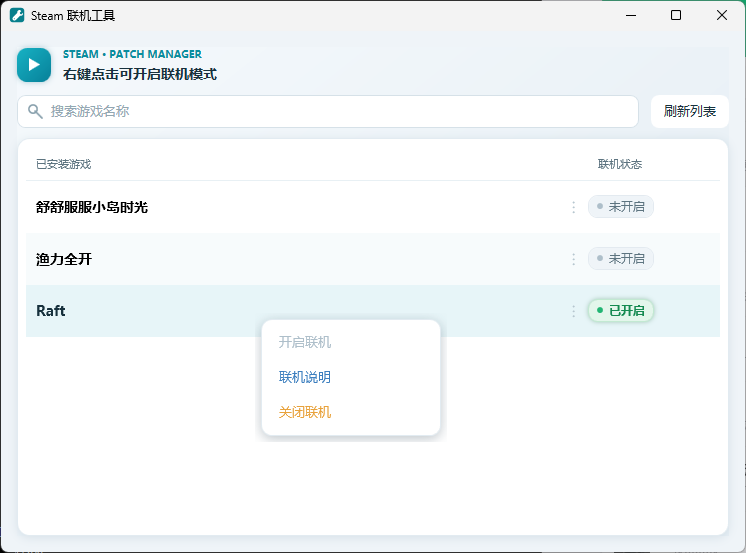Maximize the Steam 联机工具 window
The image size is (746, 553).
pos(676,15)
